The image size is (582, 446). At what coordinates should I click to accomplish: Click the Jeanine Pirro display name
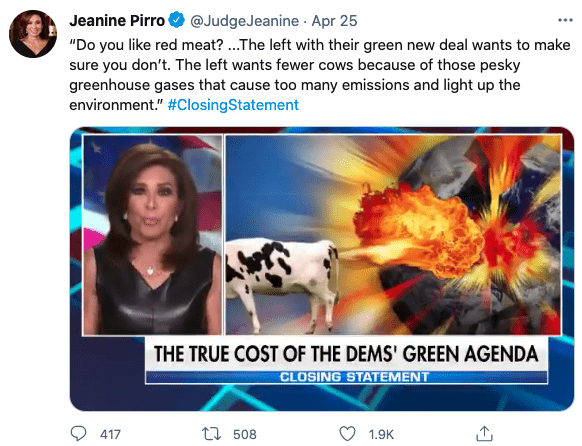[117, 20]
